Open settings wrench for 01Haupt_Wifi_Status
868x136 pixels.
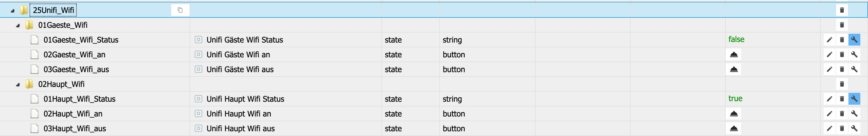[854, 99]
